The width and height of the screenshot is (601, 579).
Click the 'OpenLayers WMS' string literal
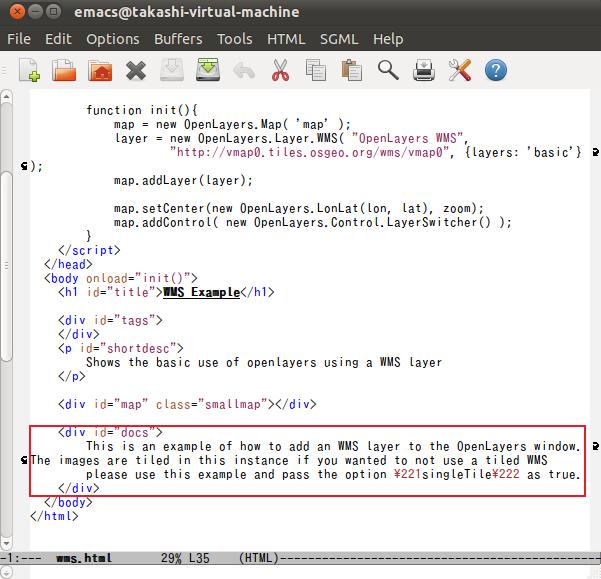coord(407,139)
